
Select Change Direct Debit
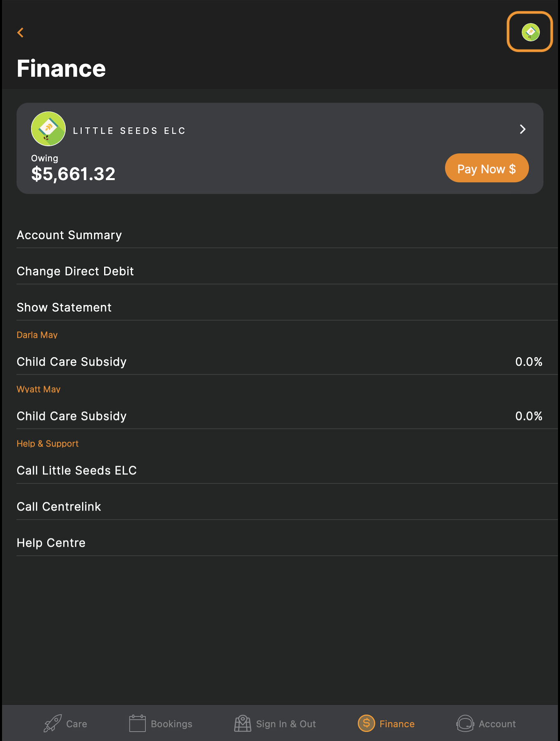pyautogui.click(x=75, y=271)
